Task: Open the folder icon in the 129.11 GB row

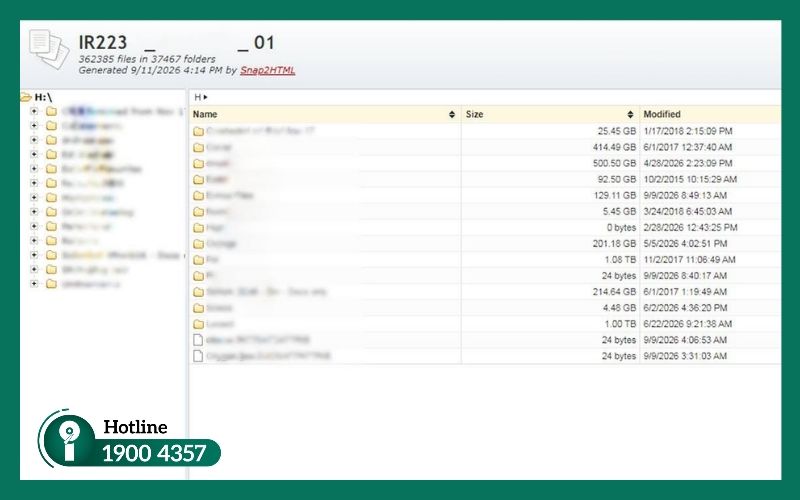Action: click(198, 196)
